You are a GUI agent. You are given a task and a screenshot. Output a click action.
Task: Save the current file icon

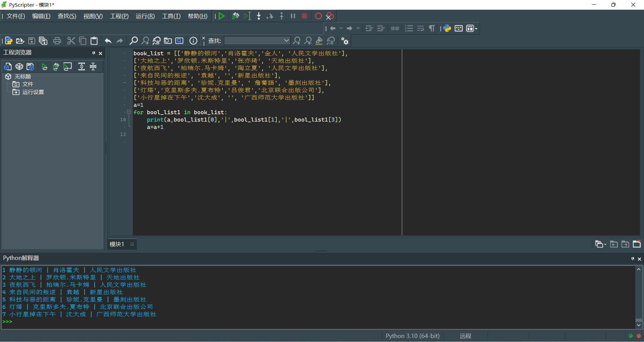[32, 41]
